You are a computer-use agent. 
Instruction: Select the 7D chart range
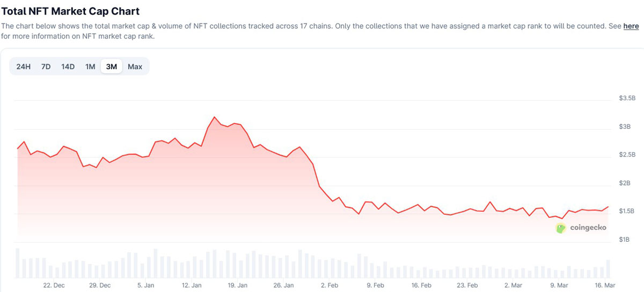46,66
